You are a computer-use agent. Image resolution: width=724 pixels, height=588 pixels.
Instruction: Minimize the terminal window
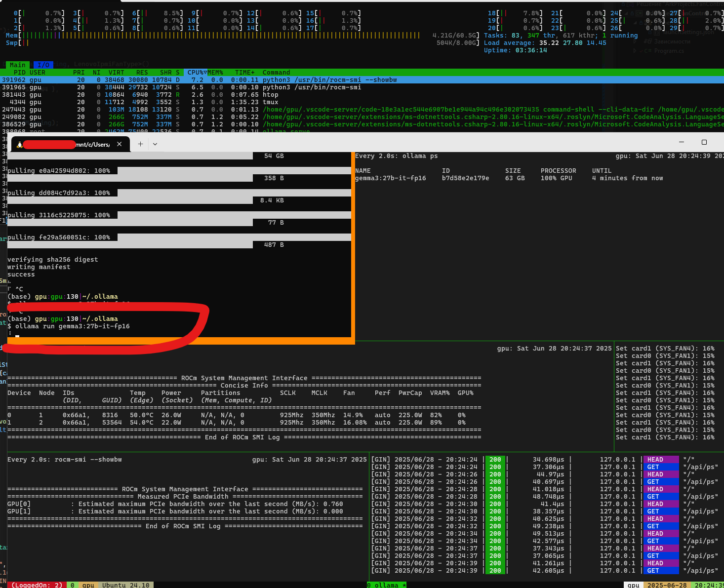pos(682,142)
